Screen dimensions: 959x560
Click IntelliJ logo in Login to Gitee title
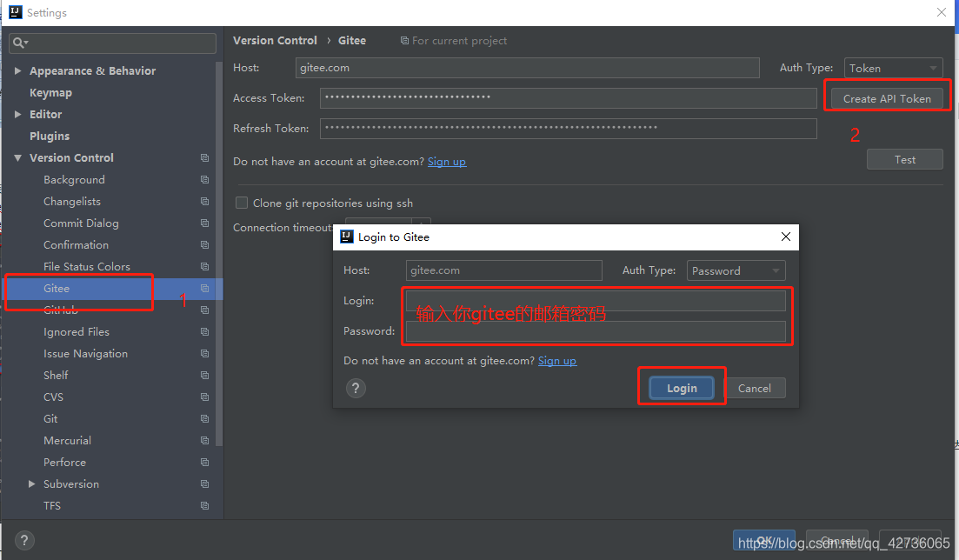tap(347, 237)
